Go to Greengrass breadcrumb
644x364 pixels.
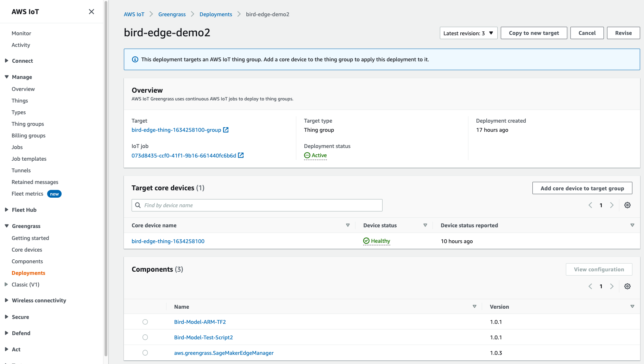coord(172,14)
